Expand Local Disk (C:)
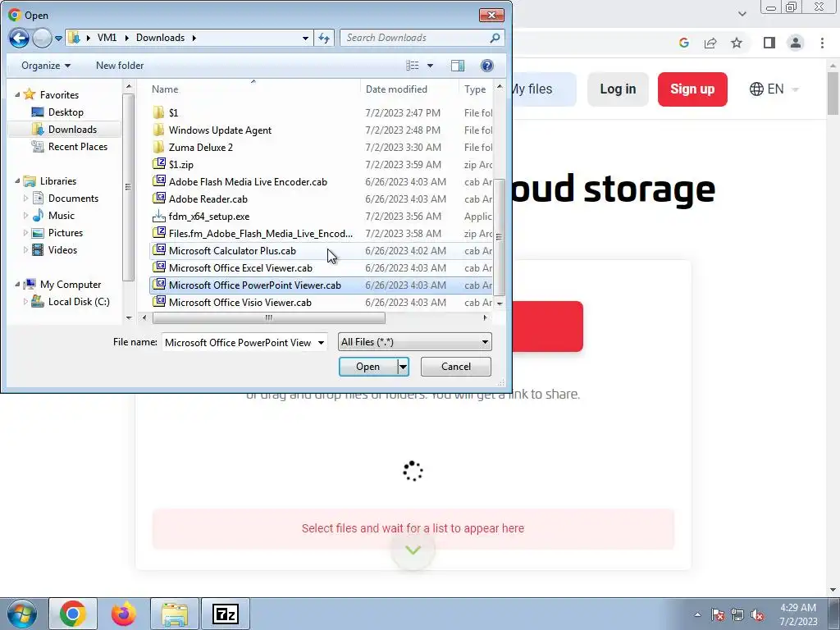Viewport: 840px width, 630px height. [25, 302]
